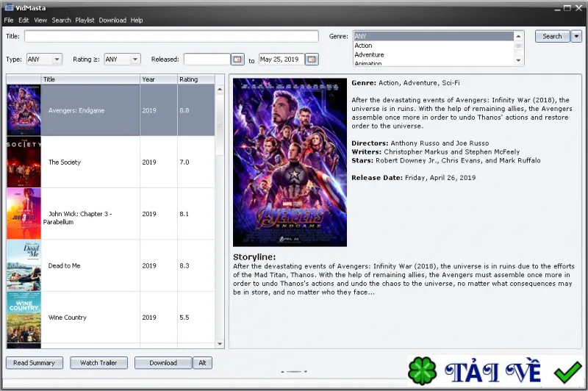Screen dimensions: 588x391
Task: Open the dropdown arrow beside Search
Action: pos(576,36)
